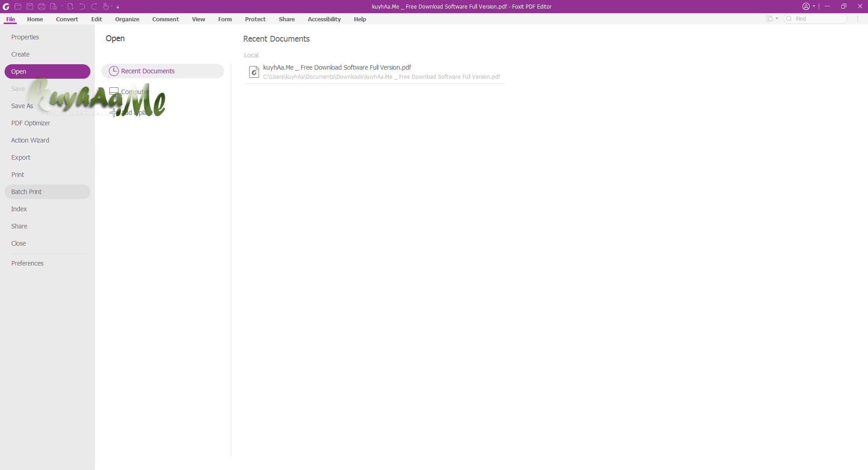Switch to the Form ribbon tab
This screenshot has height=470, width=868.
(225, 19)
